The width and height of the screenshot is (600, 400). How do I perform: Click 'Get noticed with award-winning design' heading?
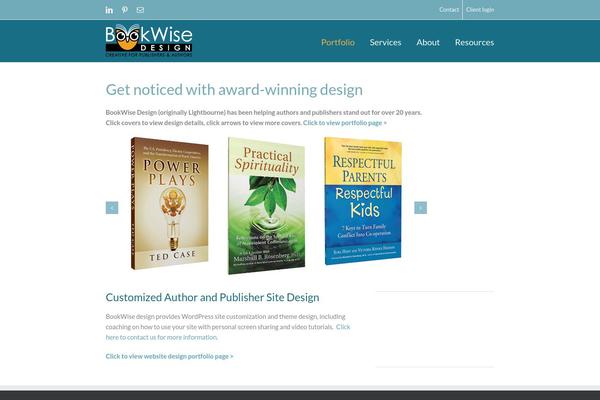(234, 90)
